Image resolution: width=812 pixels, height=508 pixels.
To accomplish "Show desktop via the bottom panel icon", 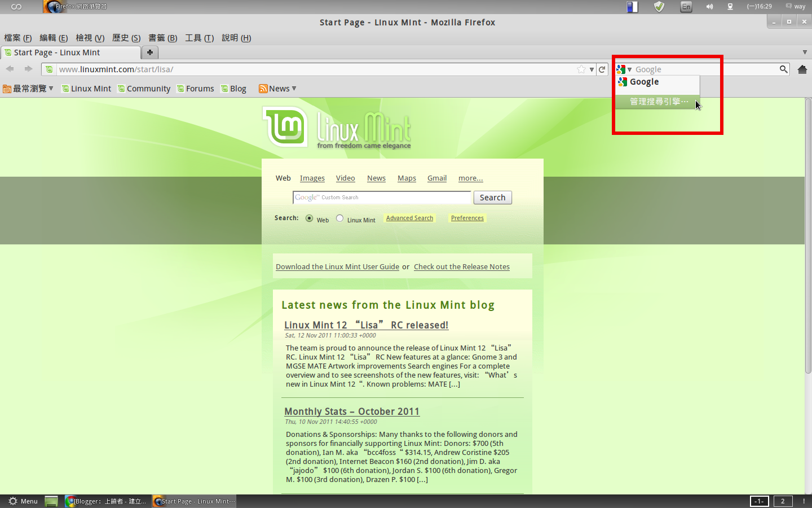I will pyautogui.click(x=51, y=501).
